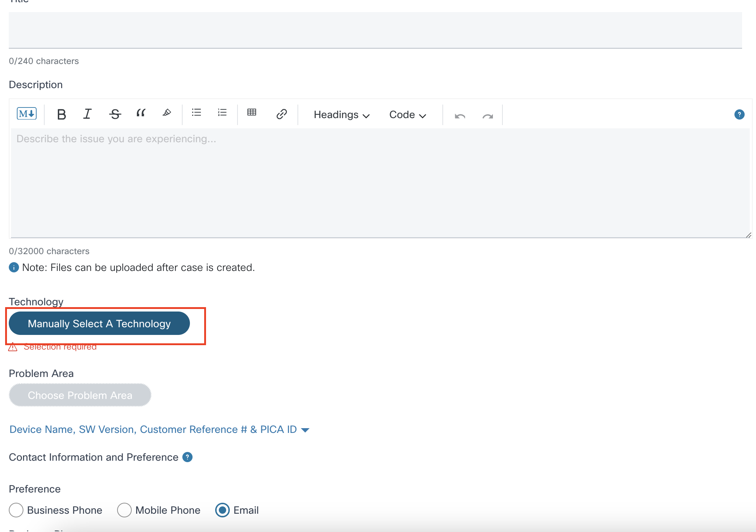Open editor help question mark icon
Screen dimensions: 756x532
coord(739,114)
